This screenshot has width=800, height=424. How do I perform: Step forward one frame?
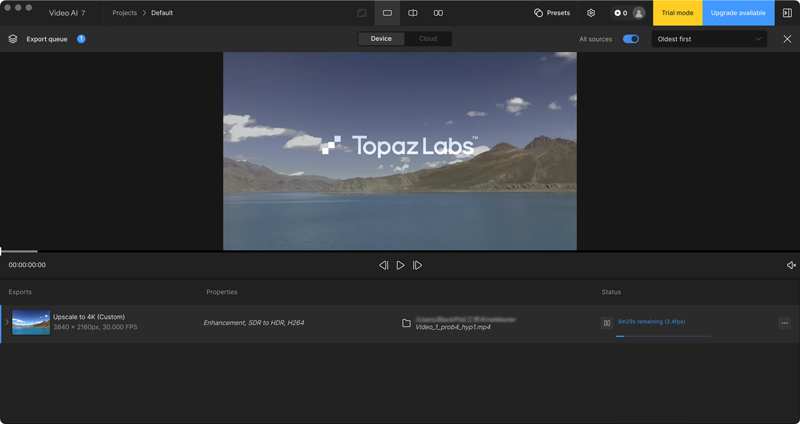click(417, 265)
